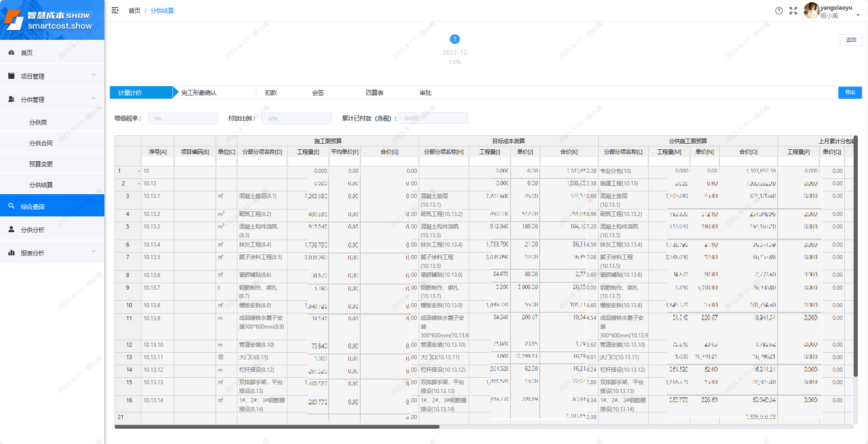Collapse tree row 10 in table
The width and height of the screenshot is (868, 444).
point(139,171)
